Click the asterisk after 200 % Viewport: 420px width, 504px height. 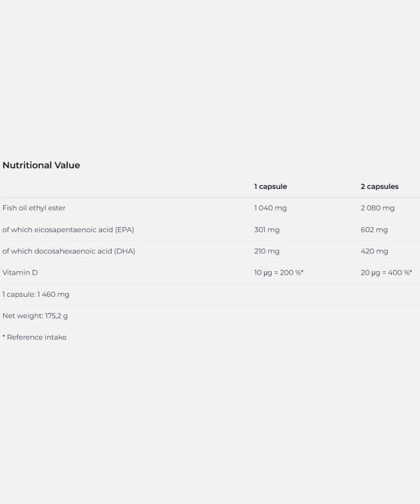pos(302,271)
